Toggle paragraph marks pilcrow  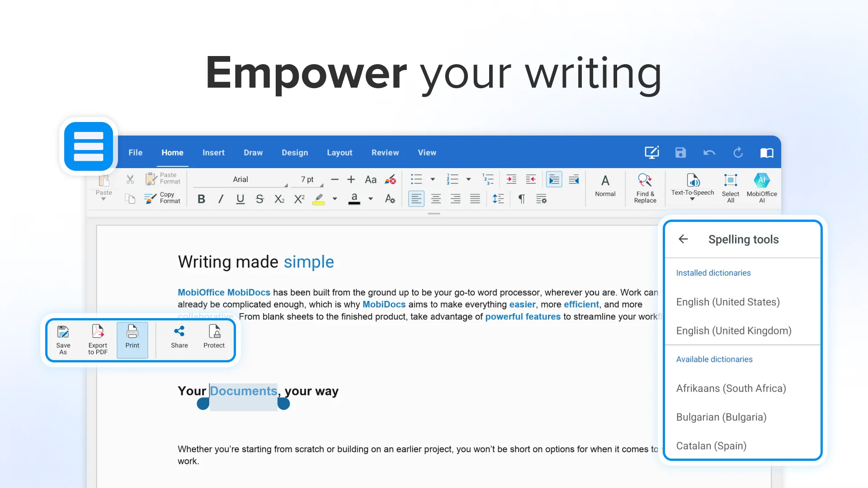tap(522, 199)
